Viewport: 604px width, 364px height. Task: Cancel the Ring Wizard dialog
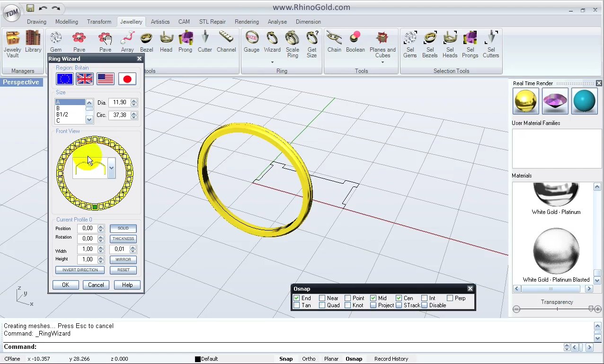(96, 285)
